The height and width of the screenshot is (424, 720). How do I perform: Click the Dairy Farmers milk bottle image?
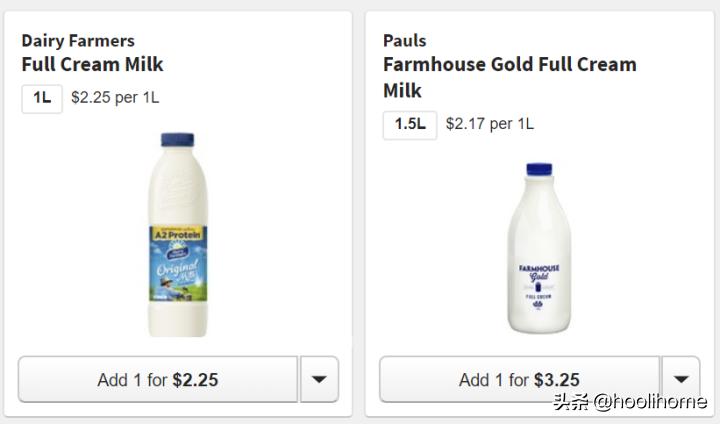click(178, 235)
